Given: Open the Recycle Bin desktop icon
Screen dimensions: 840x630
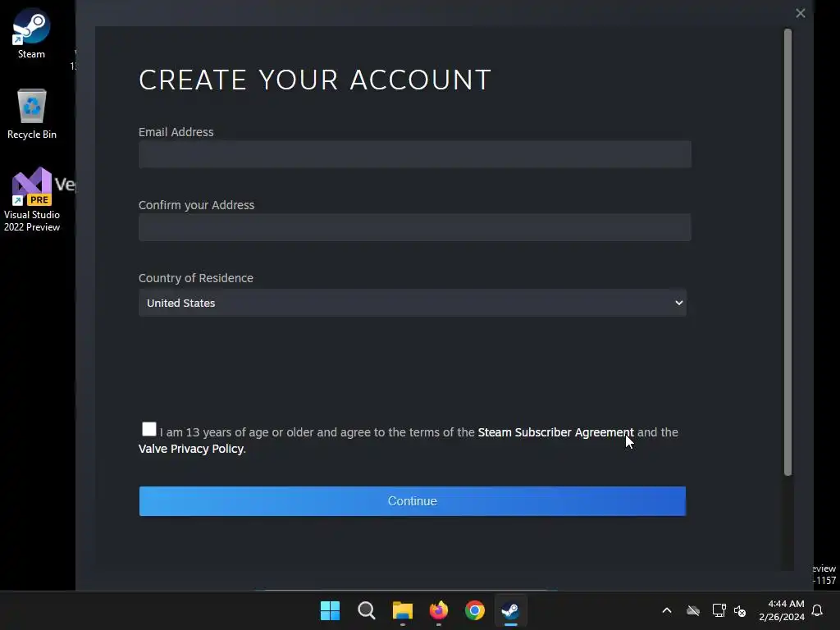Looking at the screenshot, I should coord(32,113).
